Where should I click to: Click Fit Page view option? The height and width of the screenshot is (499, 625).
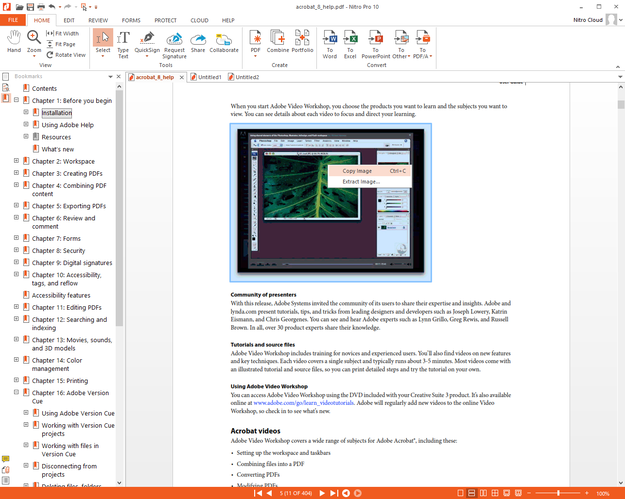61,44
